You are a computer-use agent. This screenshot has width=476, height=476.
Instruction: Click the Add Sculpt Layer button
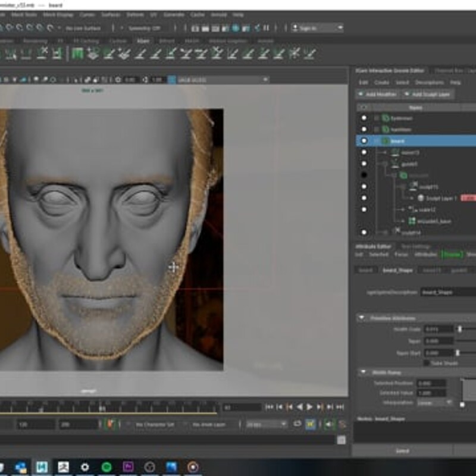(428, 94)
